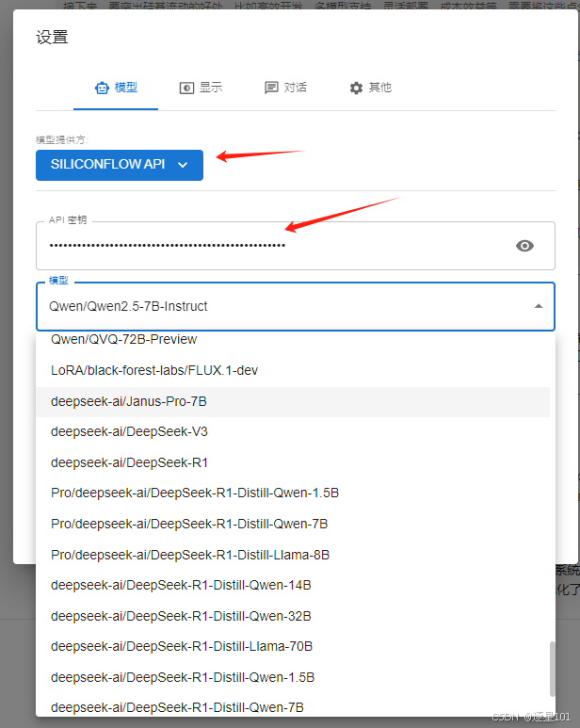Open the 对话 tab
The image size is (580, 728).
tap(285, 88)
